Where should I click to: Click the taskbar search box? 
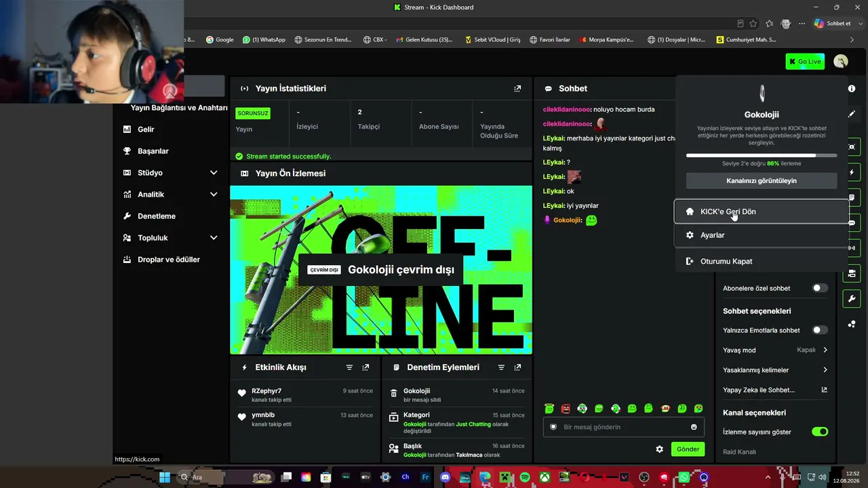[225, 477]
